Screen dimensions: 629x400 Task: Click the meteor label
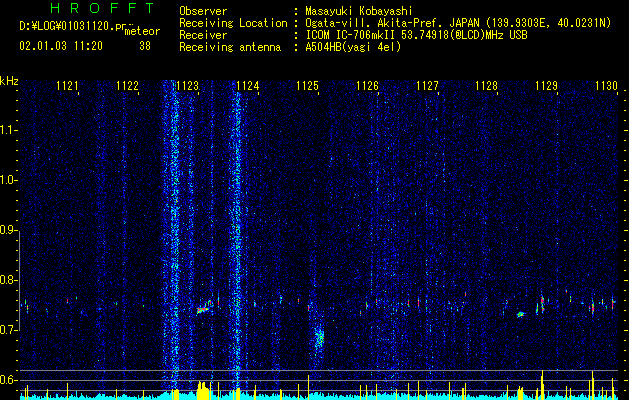[142, 31]
